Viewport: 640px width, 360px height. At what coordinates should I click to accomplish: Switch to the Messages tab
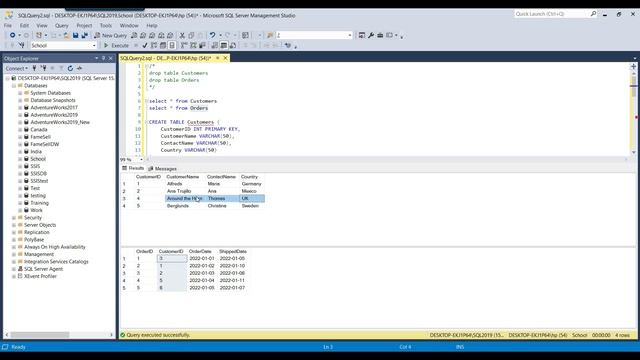click(162, 169)
